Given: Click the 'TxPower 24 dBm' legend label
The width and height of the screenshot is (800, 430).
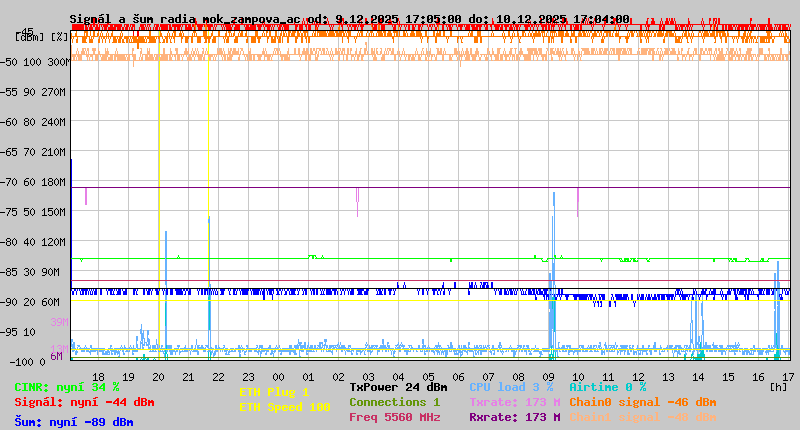Looking at the screenshot, I should click(x=398, y=387).
